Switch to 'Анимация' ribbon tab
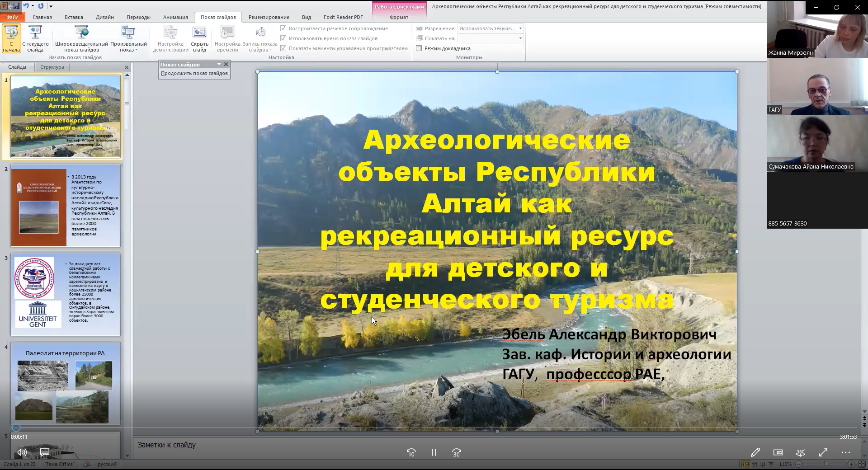This screenshot has height=470, width=868. pos(175,17)
